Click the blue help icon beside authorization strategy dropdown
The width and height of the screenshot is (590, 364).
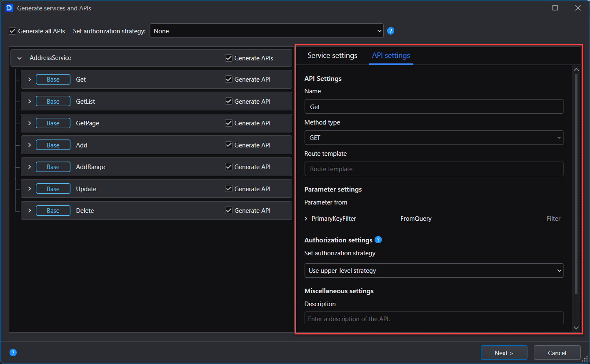(x=390, y=31)
